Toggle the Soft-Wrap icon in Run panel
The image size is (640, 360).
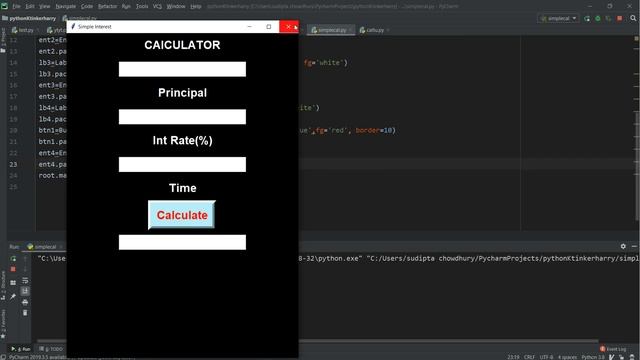click(25, 280)
